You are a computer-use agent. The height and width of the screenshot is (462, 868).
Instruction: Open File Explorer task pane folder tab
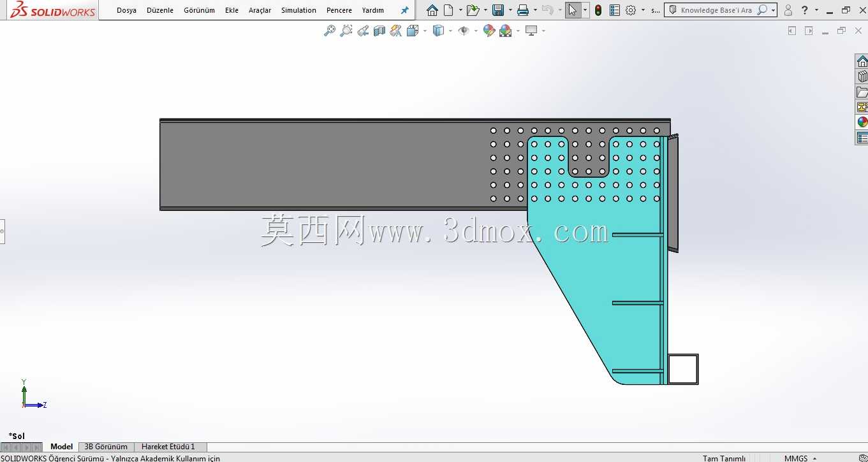click(862, 92)
